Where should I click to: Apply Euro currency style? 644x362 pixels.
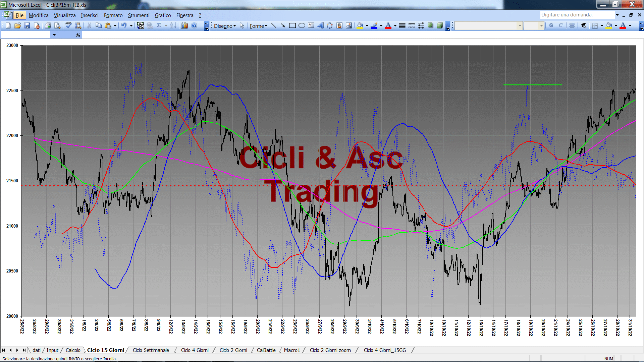584,25
